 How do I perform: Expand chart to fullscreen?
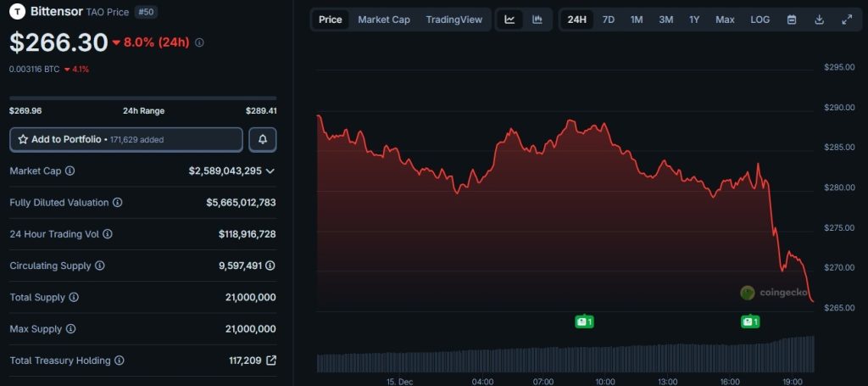click(x=846, y=20)
